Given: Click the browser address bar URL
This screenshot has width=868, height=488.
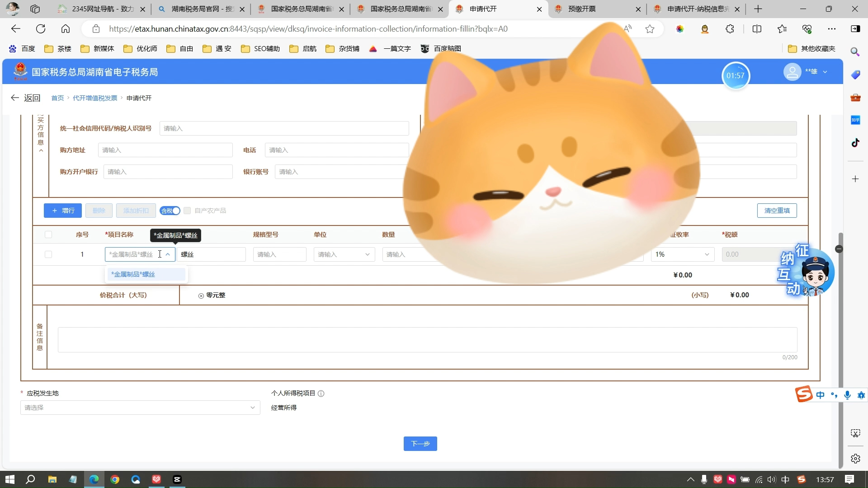Looking at the screenshot, I should tap(308, 29).
